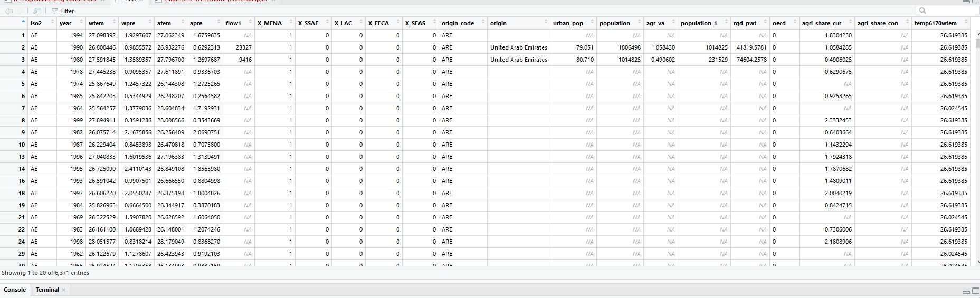Image resolution: width=980 pixels, height=298 pixels.
Task: Click the wtem column header
Action: pos(96,23)
